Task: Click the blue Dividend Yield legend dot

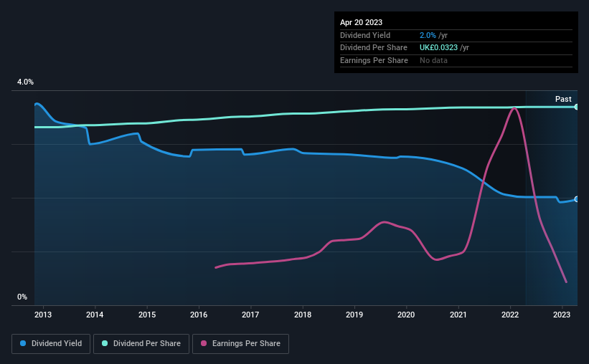Action: (23, 343)
